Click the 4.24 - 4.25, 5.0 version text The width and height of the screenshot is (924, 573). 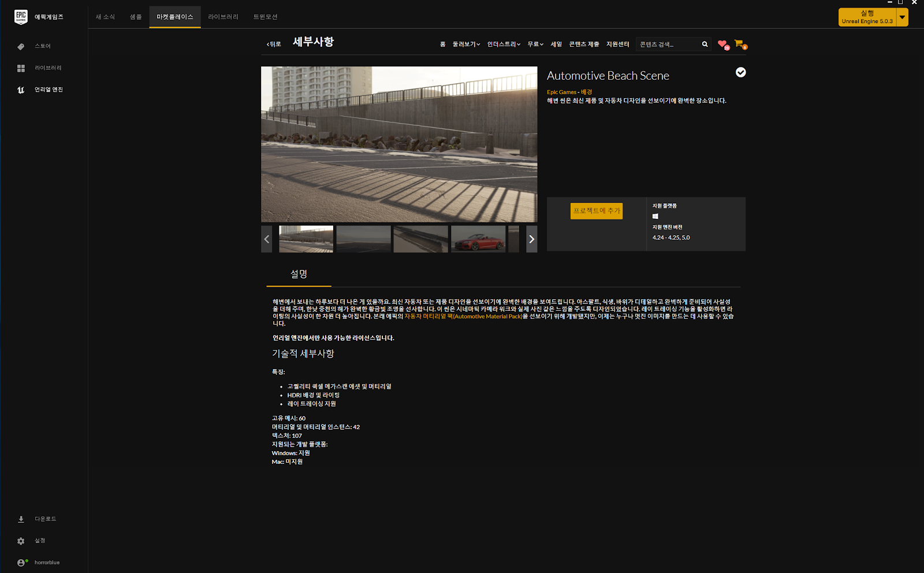[x=671, y=238]
